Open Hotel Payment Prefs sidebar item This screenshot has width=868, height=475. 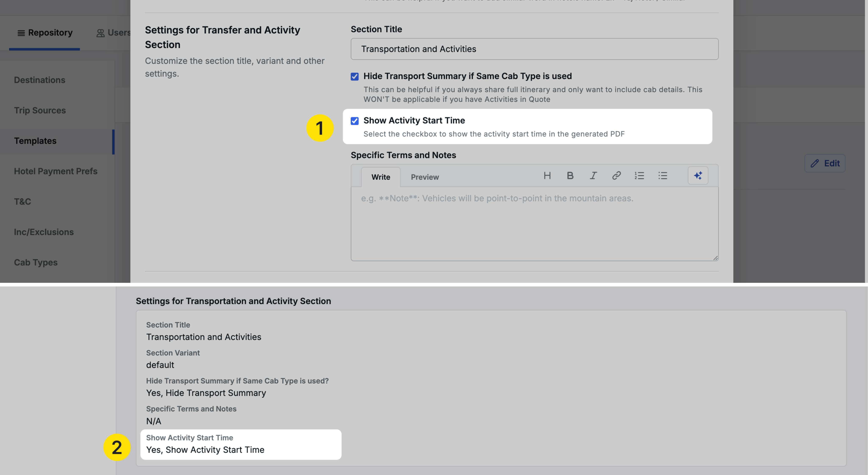[x=56, y=171]
